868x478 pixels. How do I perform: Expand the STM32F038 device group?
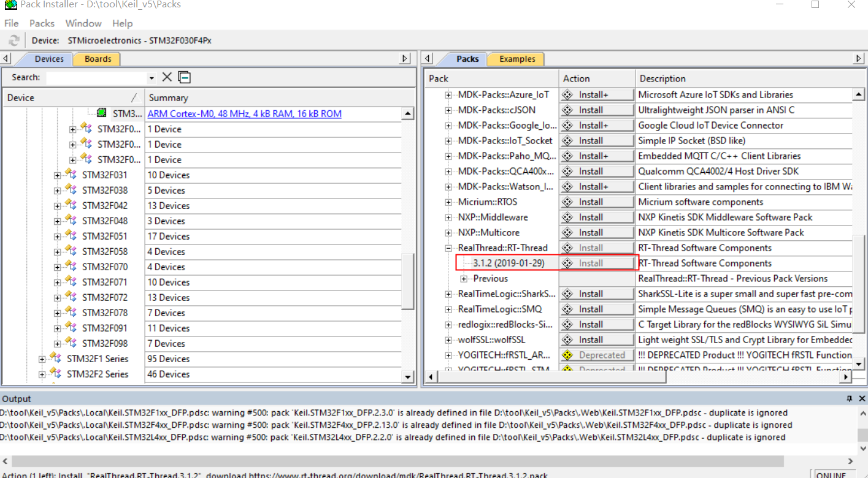57,191
